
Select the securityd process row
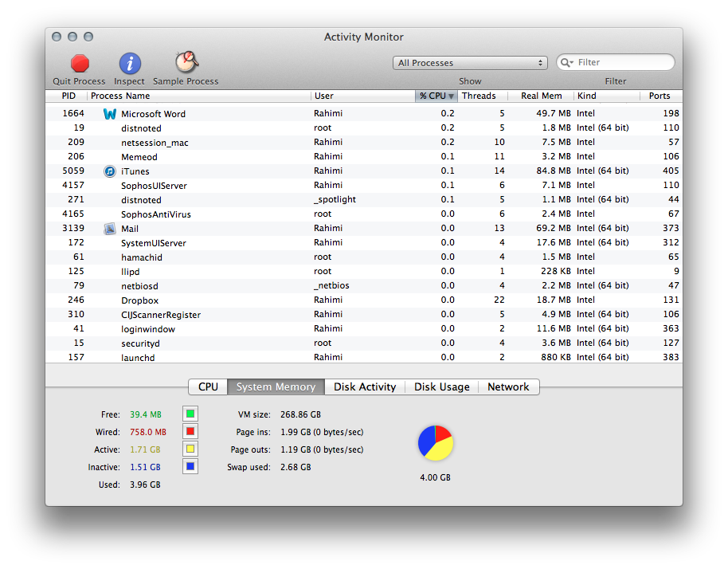pos(364,343)
